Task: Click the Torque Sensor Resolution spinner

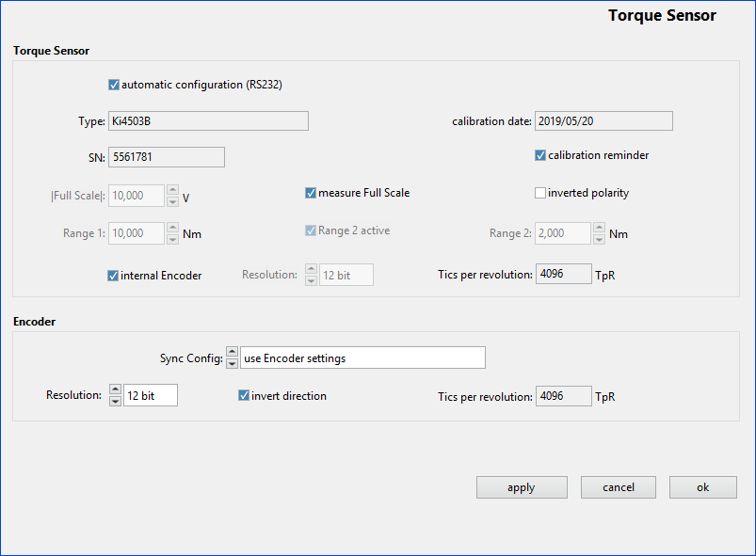Action: point(311,273)
